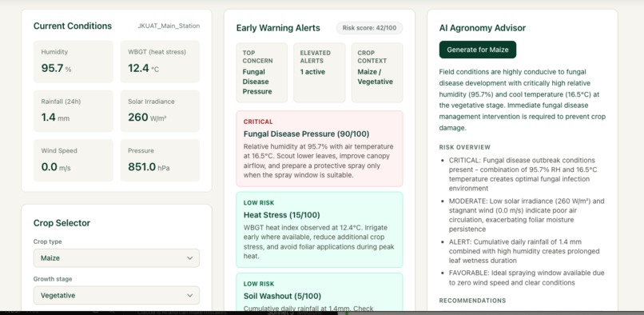644x315 pixels.
Task: Click the MODERATE low solar irradiance bullet
Action: coord(527,215)
